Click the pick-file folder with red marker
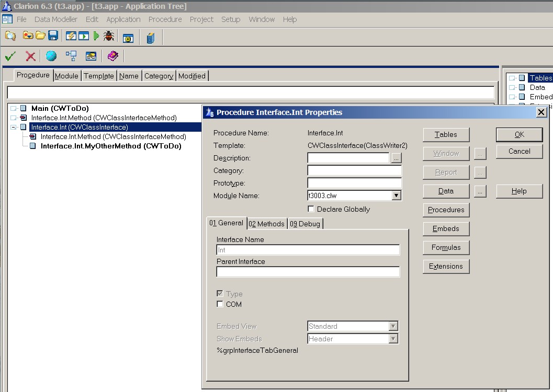Viewport: 553px width, 392px height. [x=28, y=35]
